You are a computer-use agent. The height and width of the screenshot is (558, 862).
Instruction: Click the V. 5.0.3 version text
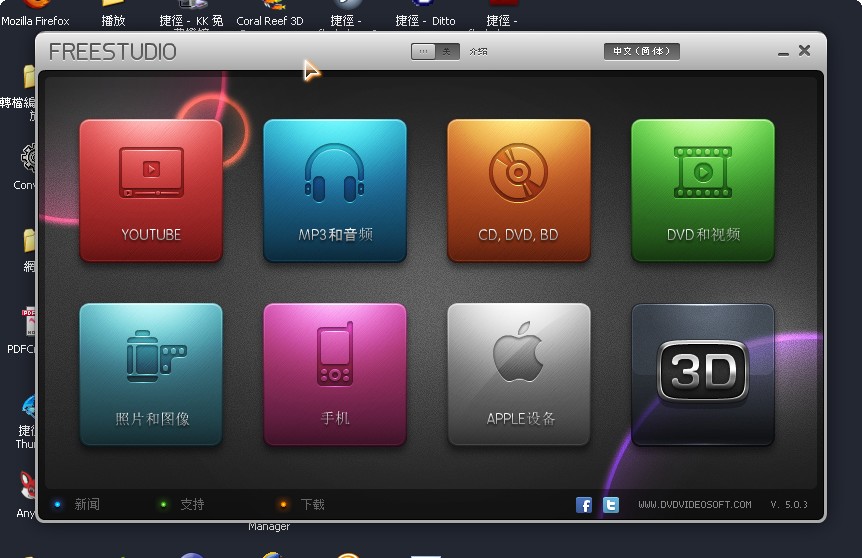point(789,505)
